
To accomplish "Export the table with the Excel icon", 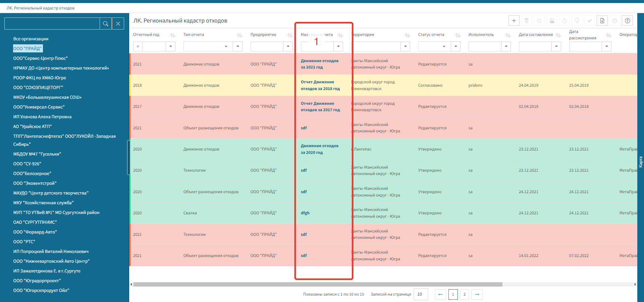I will 602,21.
